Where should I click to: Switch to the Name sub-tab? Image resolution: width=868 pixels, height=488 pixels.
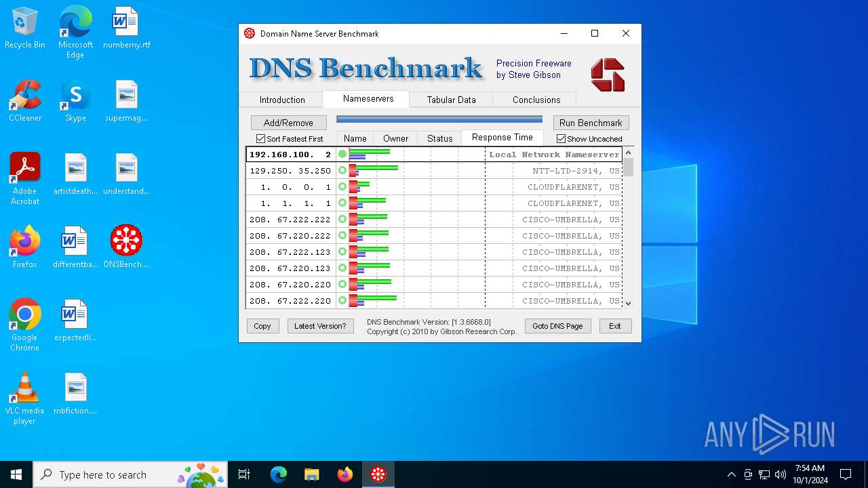pyautogui.click(x=355, y=138)
